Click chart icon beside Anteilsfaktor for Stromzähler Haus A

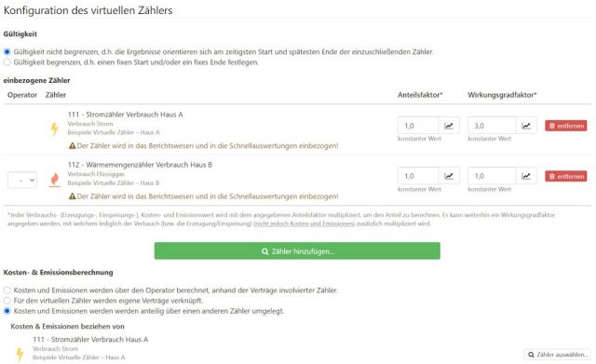coord(449,126)
